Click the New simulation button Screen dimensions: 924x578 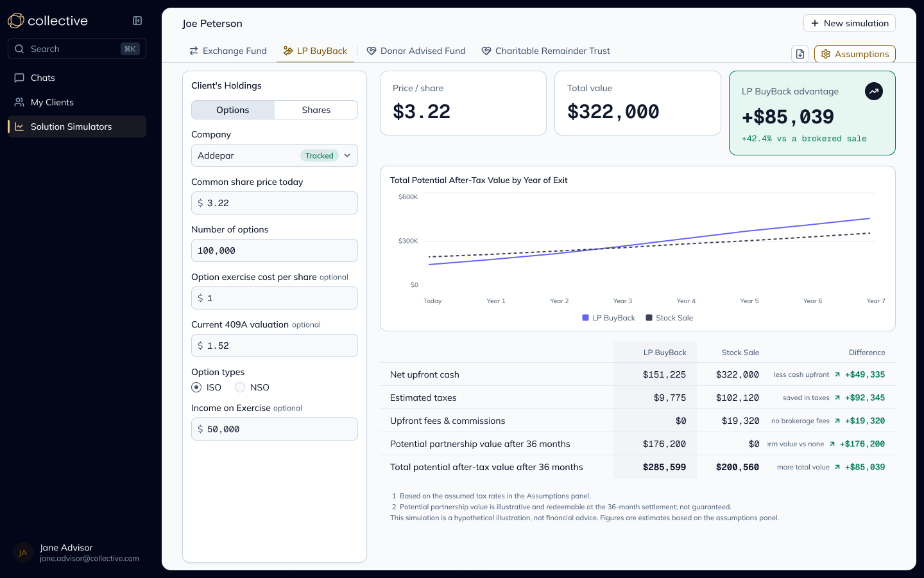click(850, 23)
